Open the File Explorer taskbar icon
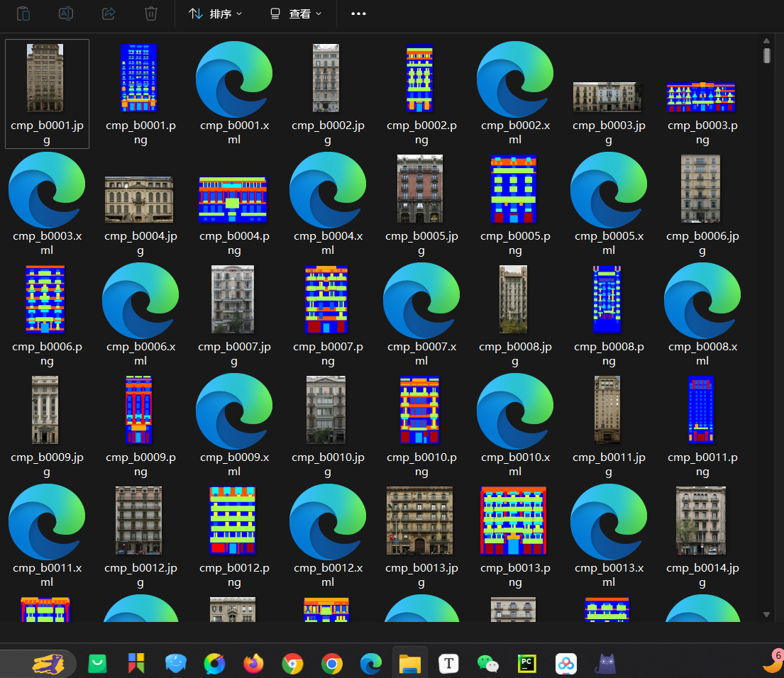The height and width of the screenshot is (678, 784). [409, 664]
